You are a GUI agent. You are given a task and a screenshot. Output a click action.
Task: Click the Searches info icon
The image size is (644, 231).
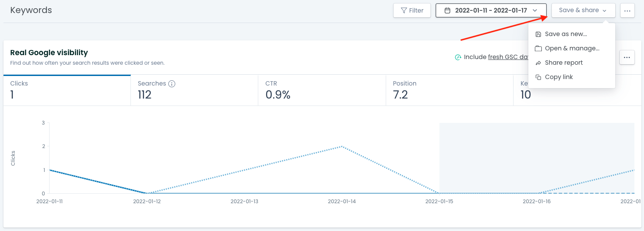tap(172, 84)
